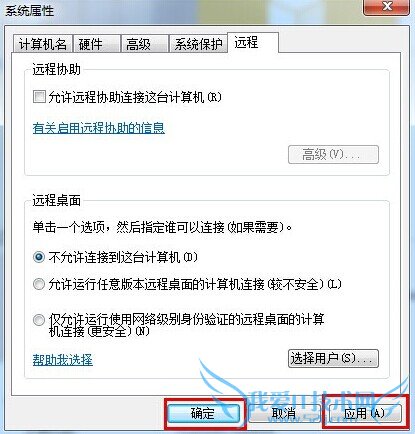The image size is (415, 434).
Task: Open 有关启用远程协助的信息 link
Action: tap(99, 128)
